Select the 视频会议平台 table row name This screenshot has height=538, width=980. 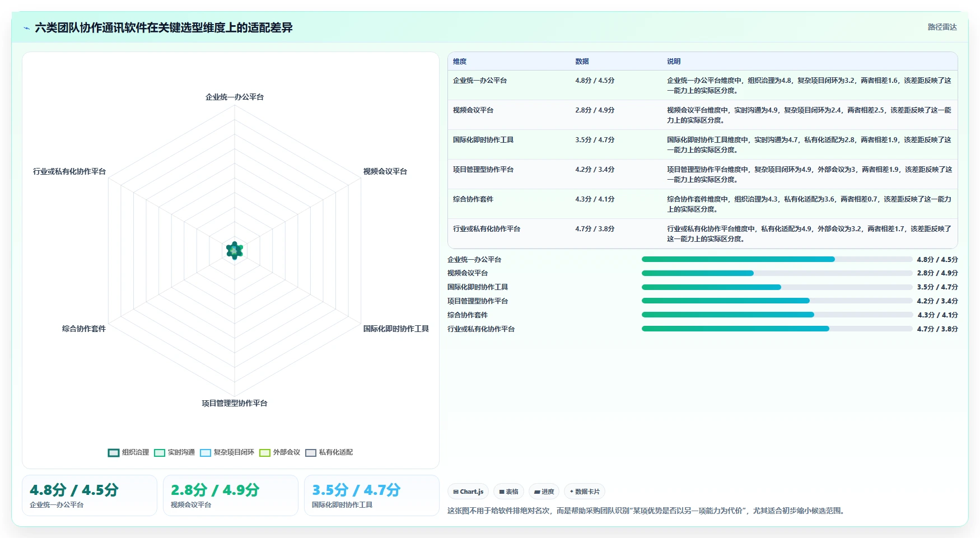click(x=473, y=110)
